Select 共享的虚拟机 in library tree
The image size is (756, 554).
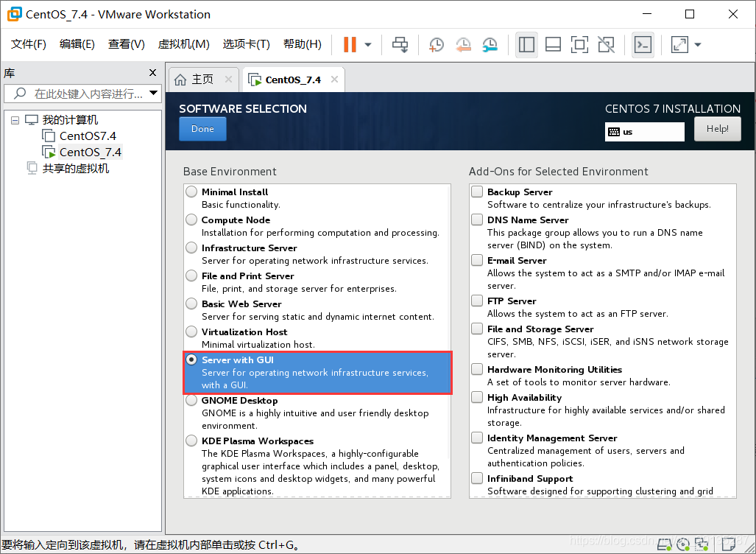click(x=76, y=169)
